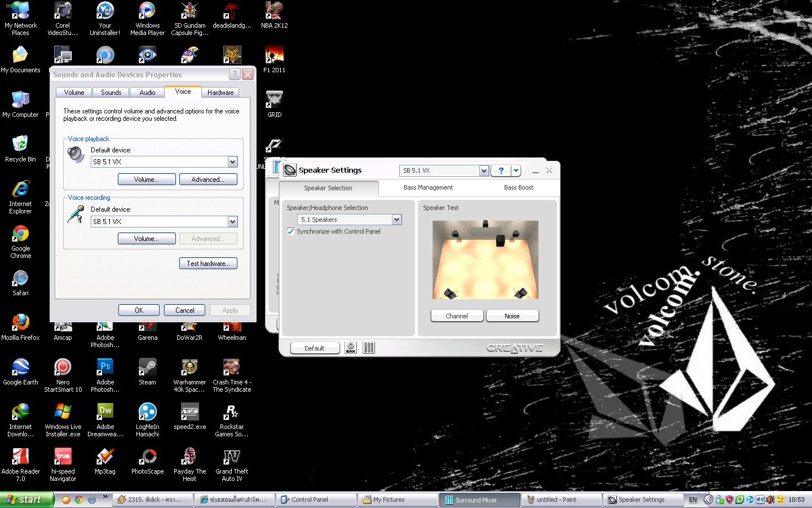Select the Internet Explorer desktop icon
This screenshot has width=812, height=508.
21,197
